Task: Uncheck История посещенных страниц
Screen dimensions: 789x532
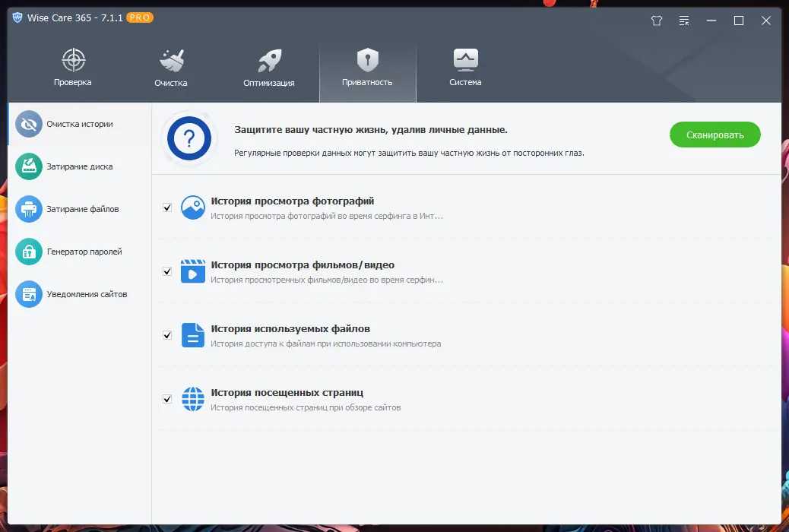Action: coord(166,397)
